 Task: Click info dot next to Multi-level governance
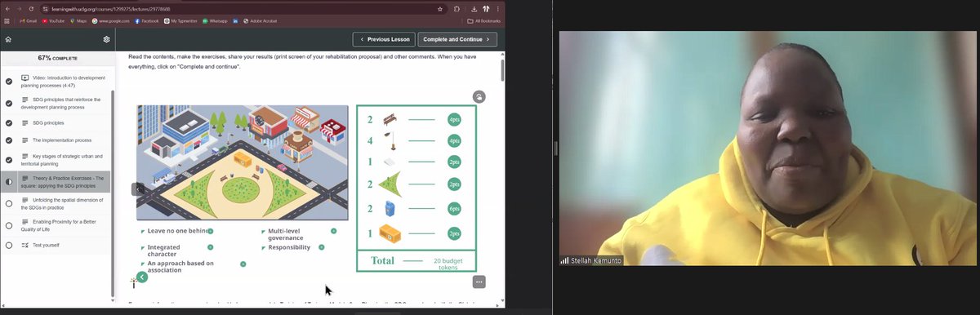click(333, 231)
